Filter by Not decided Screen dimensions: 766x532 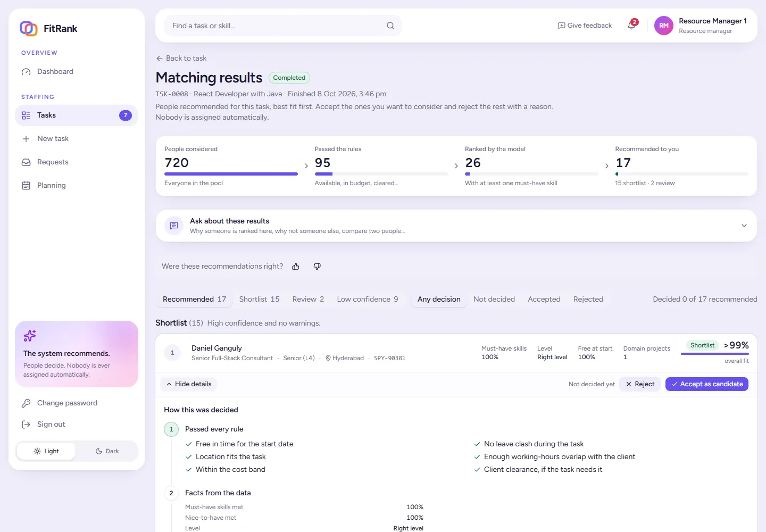point(494,300)
